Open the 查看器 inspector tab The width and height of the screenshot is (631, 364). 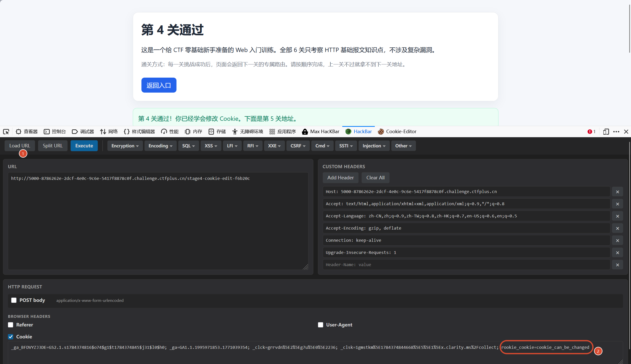[x=27, y=132]
